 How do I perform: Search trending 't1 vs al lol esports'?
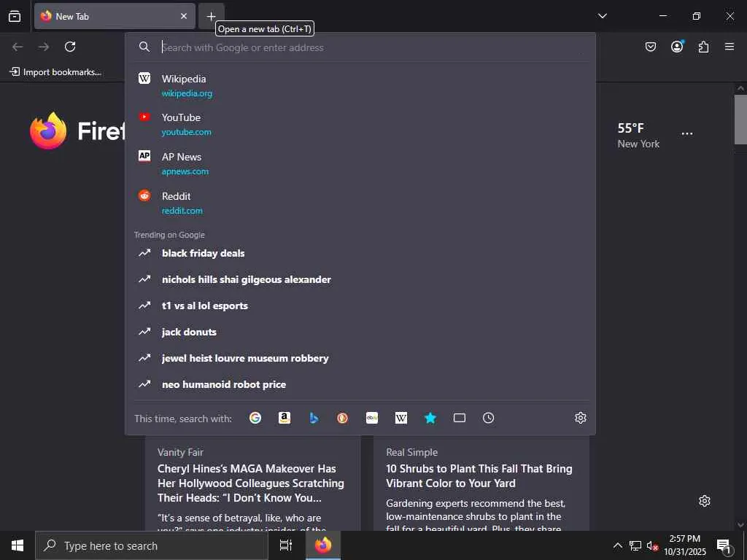point(360,306)
